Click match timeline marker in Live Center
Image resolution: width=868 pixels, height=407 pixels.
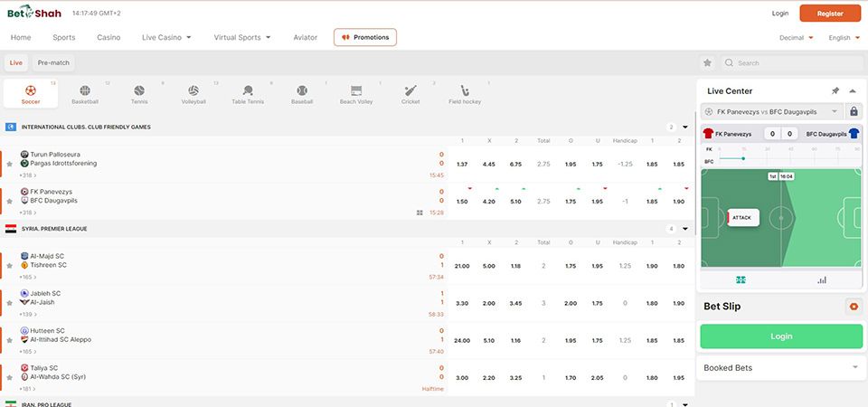[x=743, y=158]
